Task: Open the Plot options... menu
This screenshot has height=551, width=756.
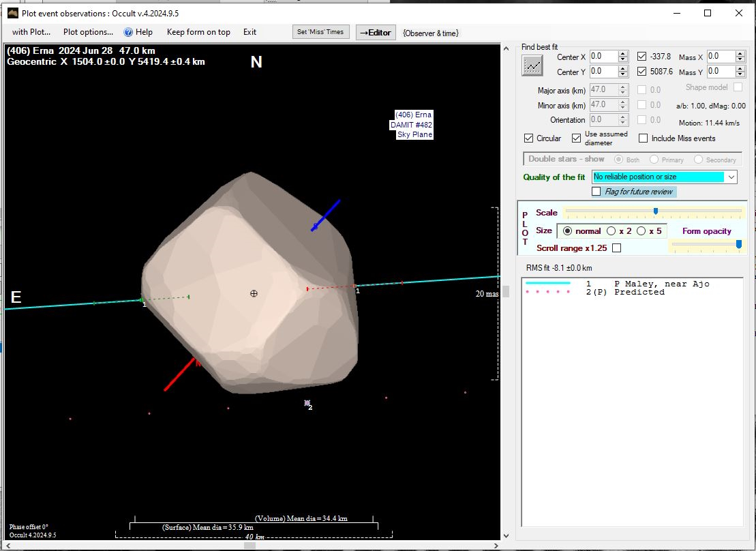Action: pos(88,32)
